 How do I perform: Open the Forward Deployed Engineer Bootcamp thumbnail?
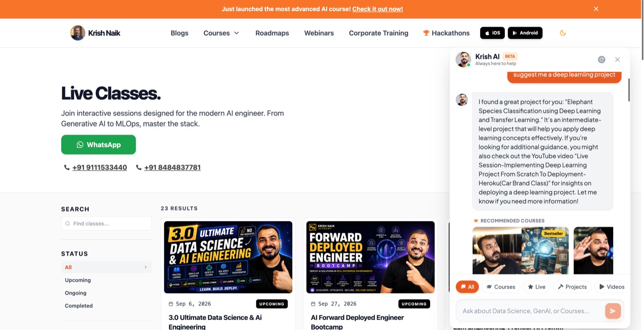click(x=370, y=257)
